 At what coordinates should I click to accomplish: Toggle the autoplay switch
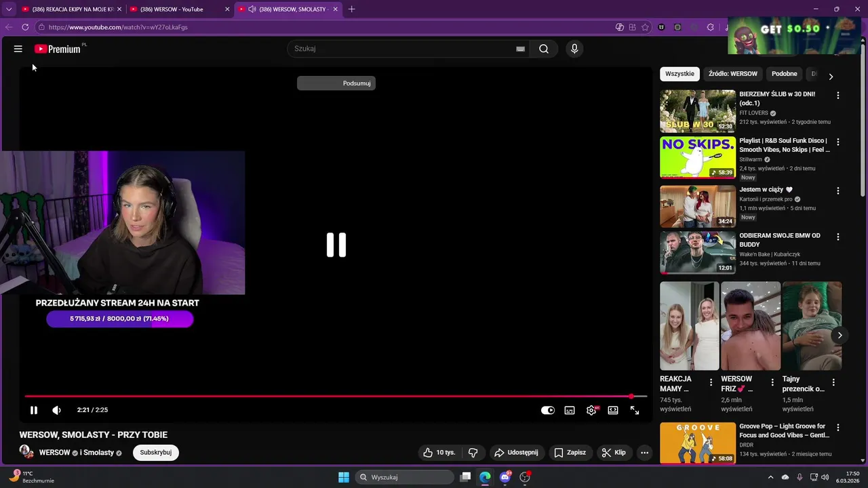tap(547, 410)
